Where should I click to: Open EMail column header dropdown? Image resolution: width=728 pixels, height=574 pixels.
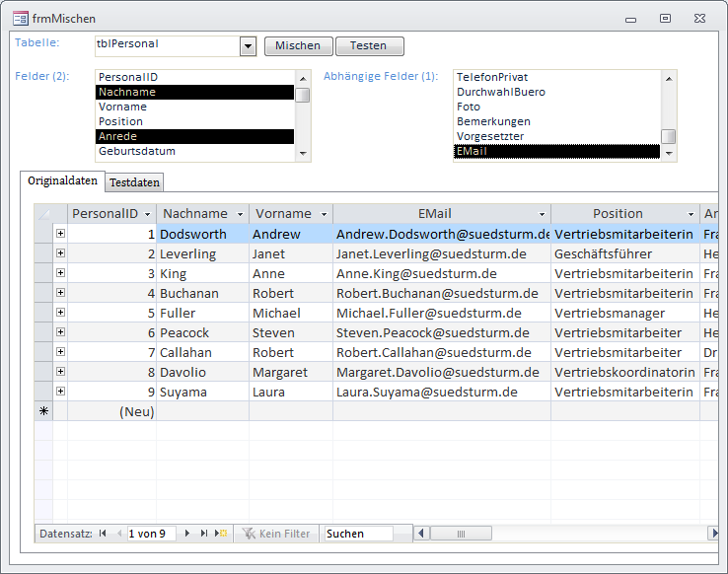tap(542, 214)
